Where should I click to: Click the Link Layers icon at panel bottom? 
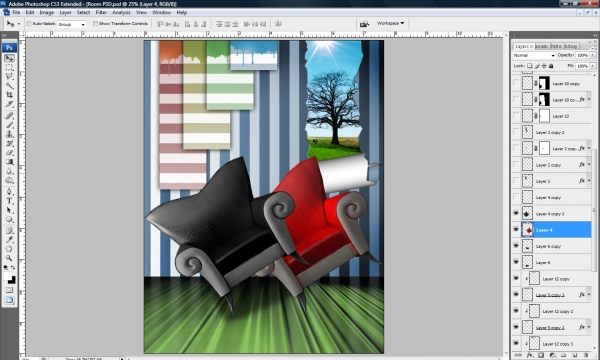coord(518,355)
